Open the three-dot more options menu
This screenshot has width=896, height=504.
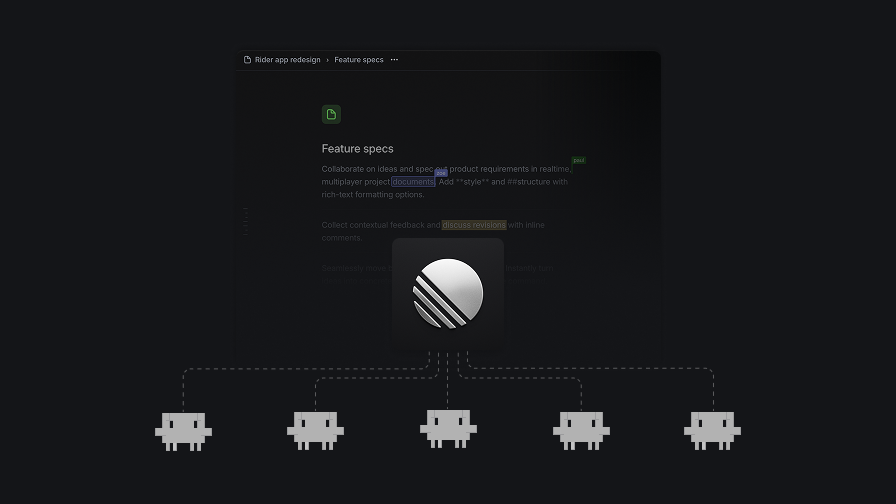[394, 59]
